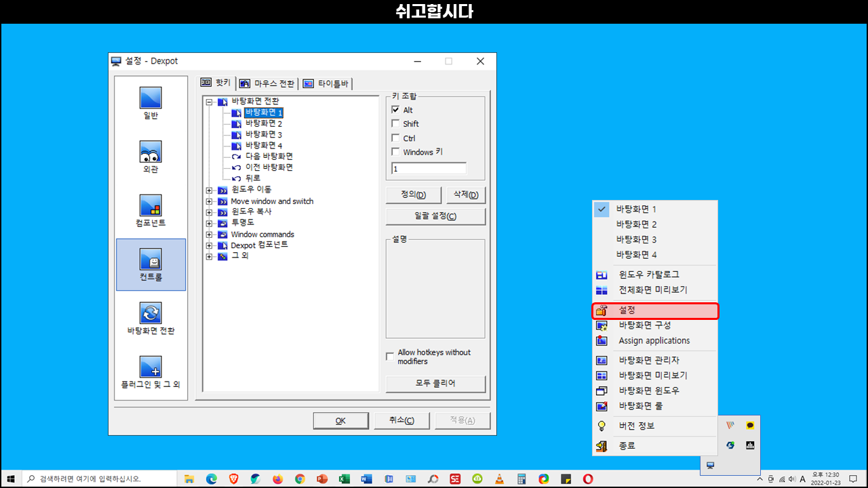
Task: Choose 바탕화면 1 in the tray context menu
Action: click(655, 209)
